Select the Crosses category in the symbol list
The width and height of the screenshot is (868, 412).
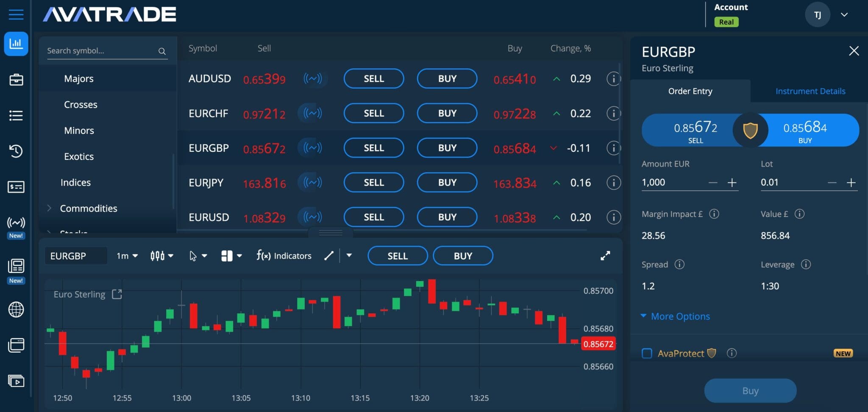81,104
